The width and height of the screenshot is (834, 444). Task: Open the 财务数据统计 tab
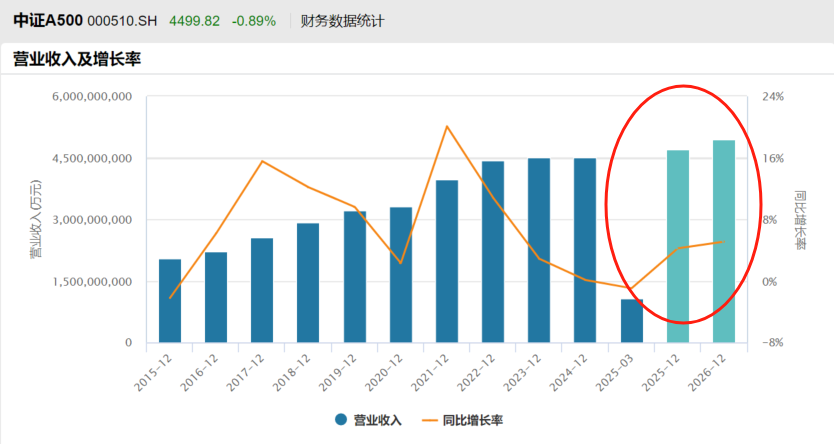click(342, 21)
